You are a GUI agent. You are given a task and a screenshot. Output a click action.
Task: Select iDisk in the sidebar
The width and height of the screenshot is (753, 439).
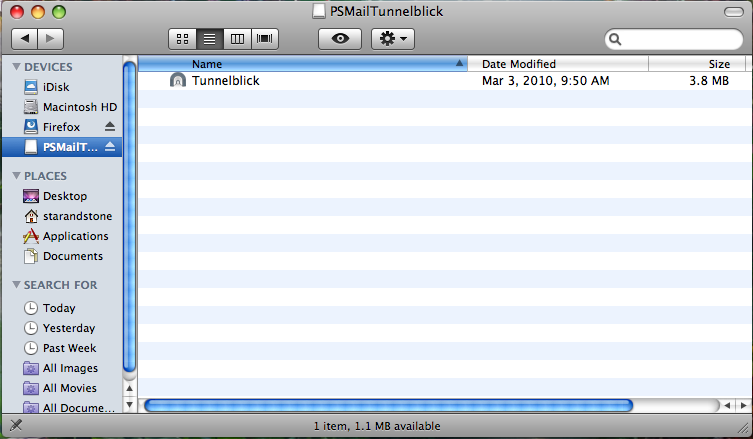point(61,87)
